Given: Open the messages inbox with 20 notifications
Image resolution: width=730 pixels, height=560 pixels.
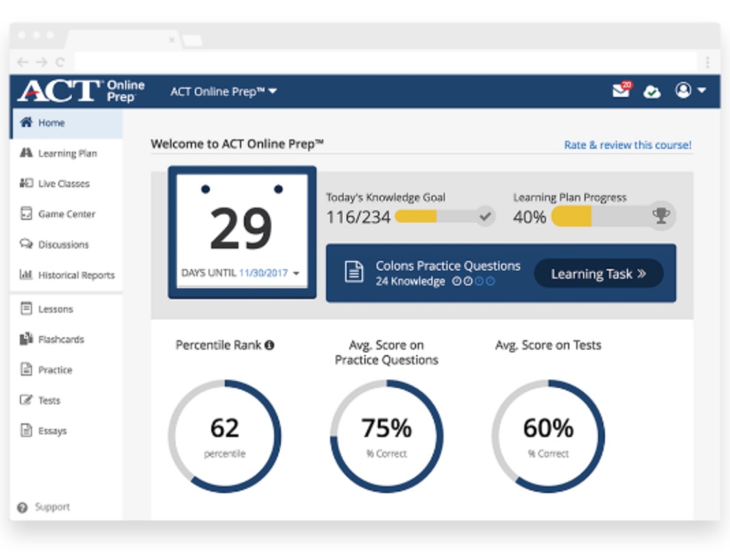Looking at the screenshot, I should (620, 92).
